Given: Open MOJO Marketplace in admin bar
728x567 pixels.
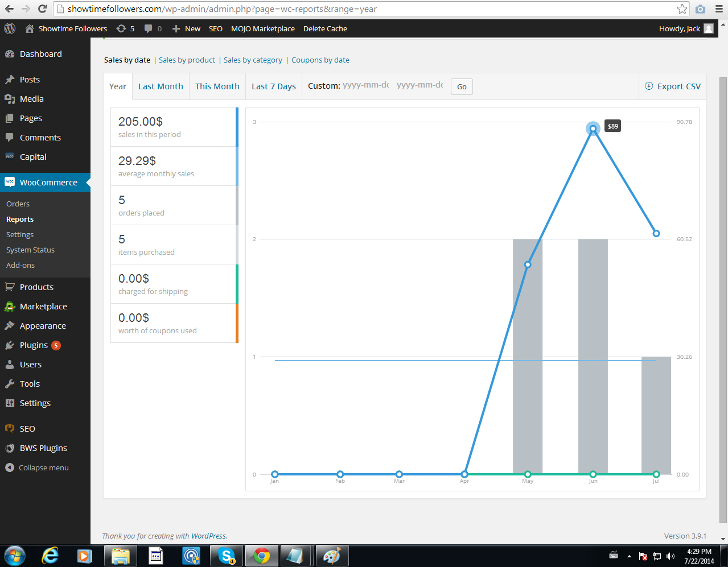Looking at the screenshot, I should click(x=263, y=28).
